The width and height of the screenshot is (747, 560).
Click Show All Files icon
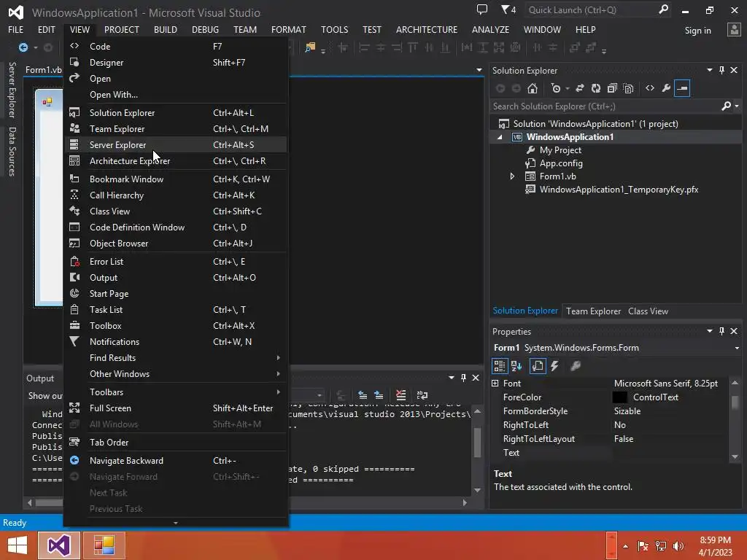[x=628, y=88]
